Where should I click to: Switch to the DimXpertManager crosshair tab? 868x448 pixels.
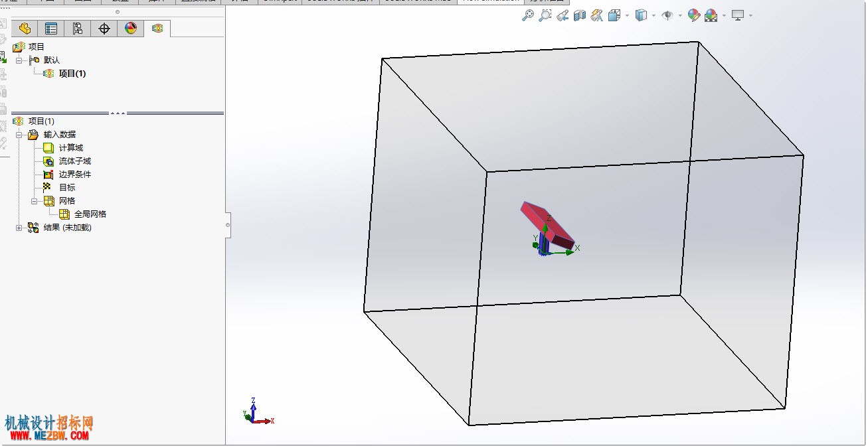pyautogui.click(x=104, y=29)
